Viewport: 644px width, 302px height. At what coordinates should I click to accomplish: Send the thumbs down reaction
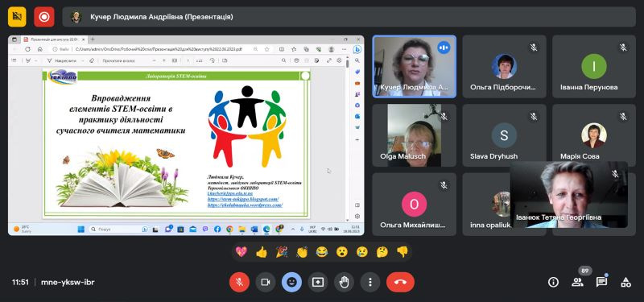(402, 252)
